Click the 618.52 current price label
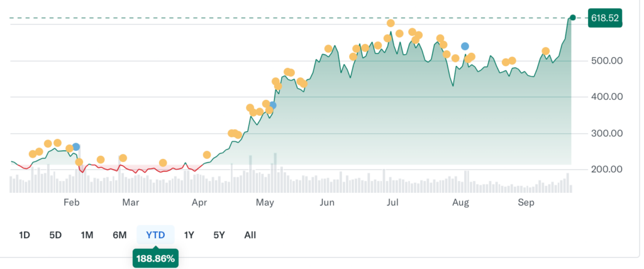644x269 pixels. [605, 18]
